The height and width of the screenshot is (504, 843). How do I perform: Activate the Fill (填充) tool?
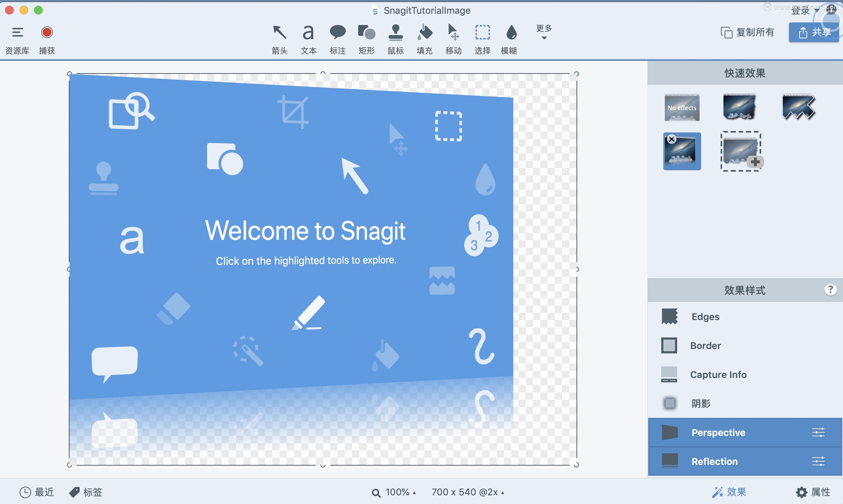[x=425, y=38]
